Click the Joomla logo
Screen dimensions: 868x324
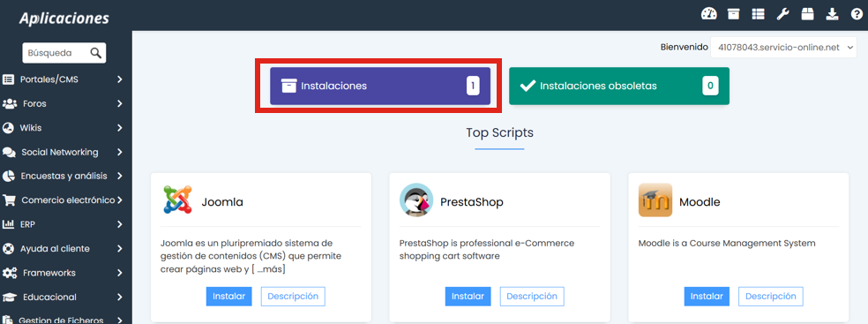point(177,200)
